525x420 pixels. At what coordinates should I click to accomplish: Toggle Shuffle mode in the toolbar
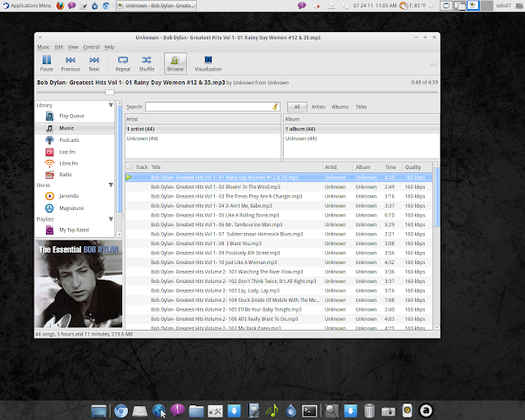[x=147, y=63]
